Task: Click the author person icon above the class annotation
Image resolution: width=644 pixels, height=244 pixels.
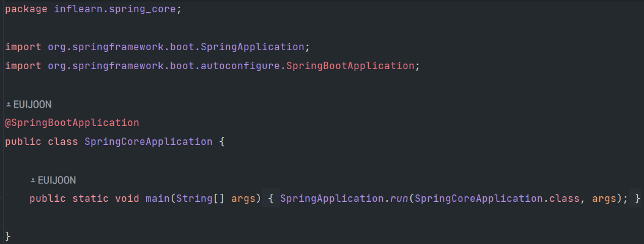Action: [x=8, y=105]
